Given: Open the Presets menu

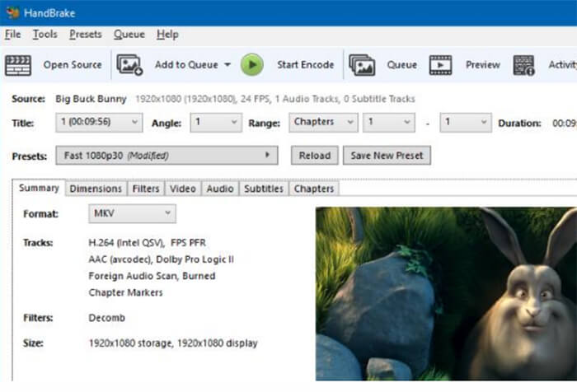Looking at the screenshot, I should tap(86, 35).
